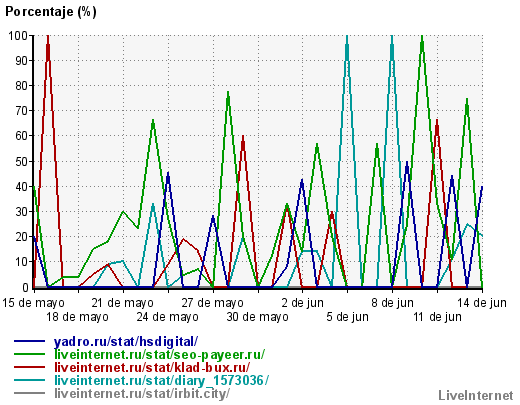Click the liveinternet.ru/stat/klad-bux.ru/ legend label

152,368
